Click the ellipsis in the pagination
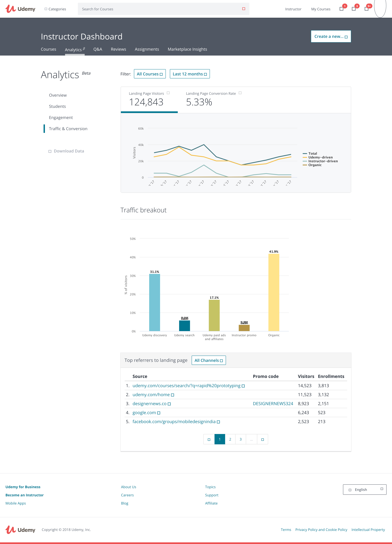This screenshot has height=544, width=392. point(252,439)
